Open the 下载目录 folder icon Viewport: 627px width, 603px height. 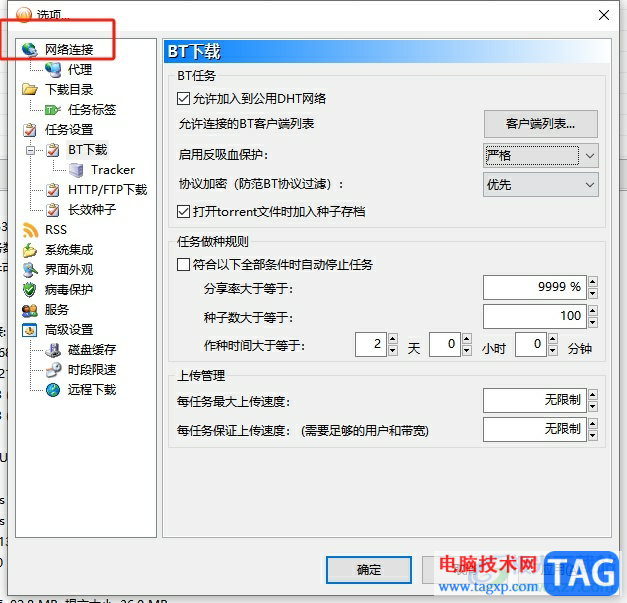pos(30,89)
